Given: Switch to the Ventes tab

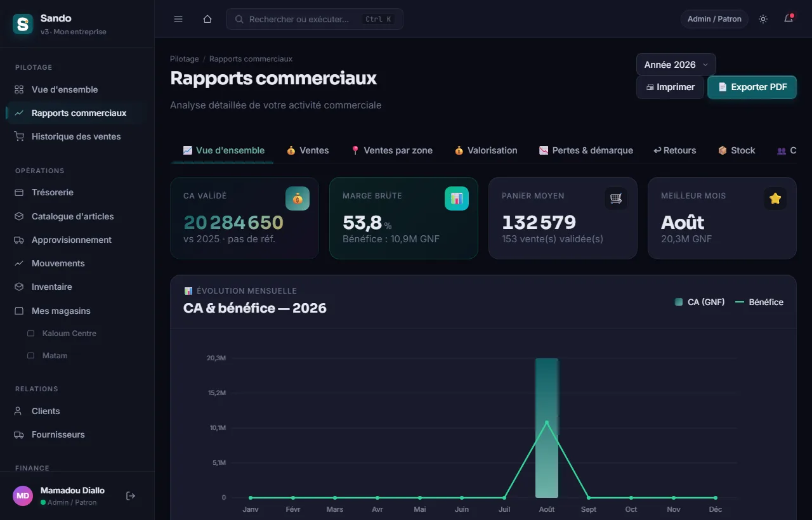Looking at the screenshot, I should click(x=308, y=150).
